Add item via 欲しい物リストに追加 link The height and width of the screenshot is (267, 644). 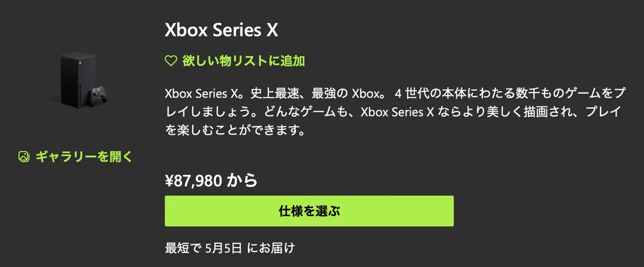pos(235,61)
